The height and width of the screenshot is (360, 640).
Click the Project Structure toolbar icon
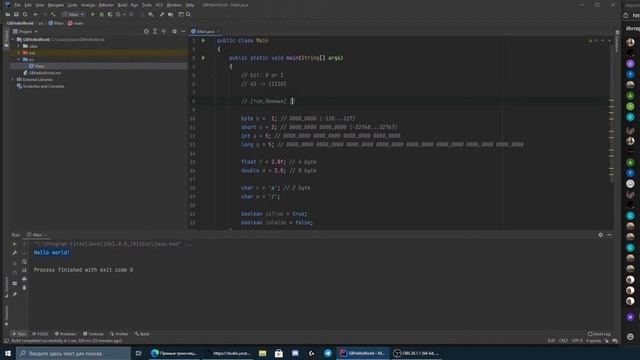click(x=171, y=14)
